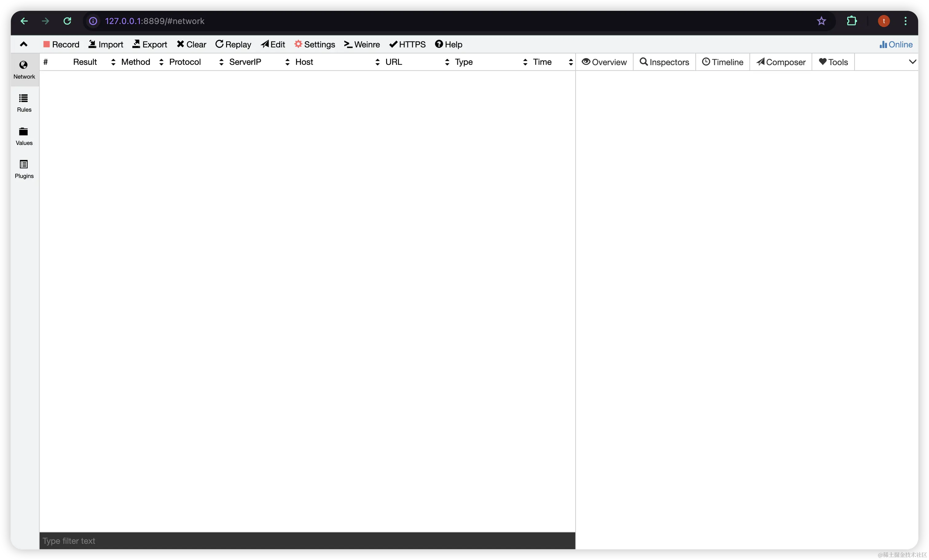Open the Rules sidebar panel
The height and width of the screenshot is (560, 929).
tap(24, 103)
